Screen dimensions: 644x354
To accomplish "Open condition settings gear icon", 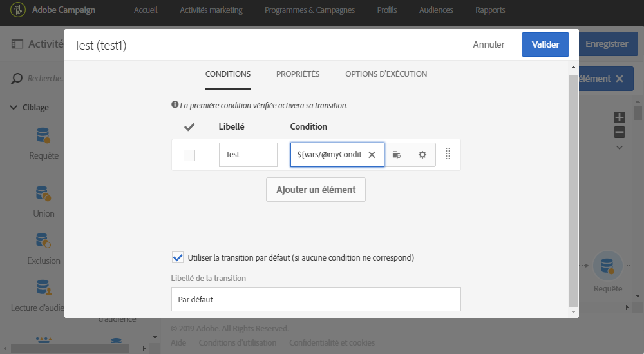I will (422, 155).
